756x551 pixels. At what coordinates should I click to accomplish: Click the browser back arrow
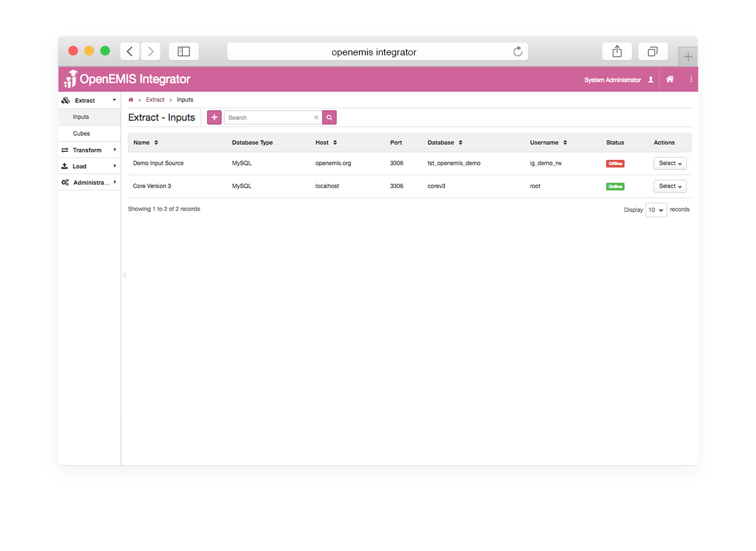[x=130, y=52]
